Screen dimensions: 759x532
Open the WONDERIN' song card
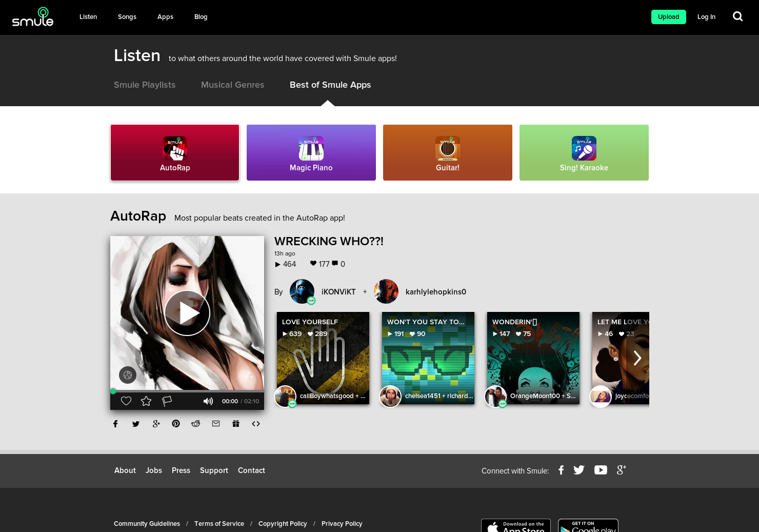(x=533, y=358)
